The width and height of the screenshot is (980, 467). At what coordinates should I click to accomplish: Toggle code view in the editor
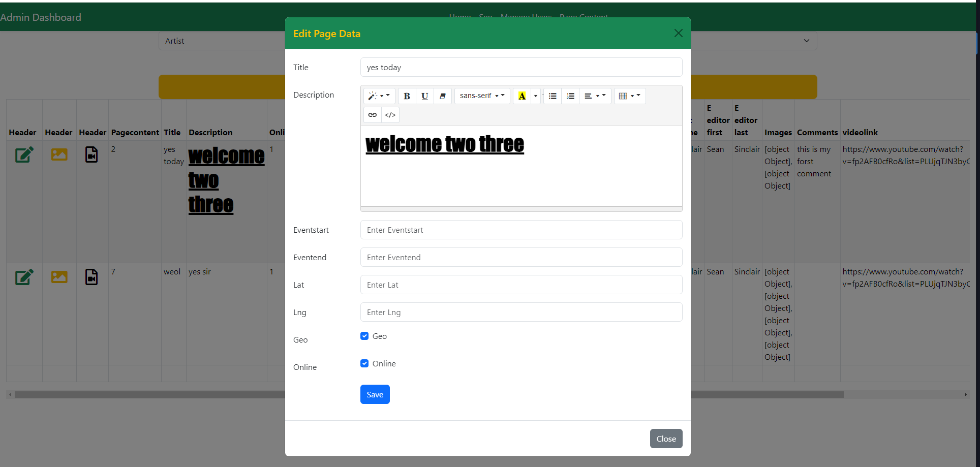tap(390, 115)
